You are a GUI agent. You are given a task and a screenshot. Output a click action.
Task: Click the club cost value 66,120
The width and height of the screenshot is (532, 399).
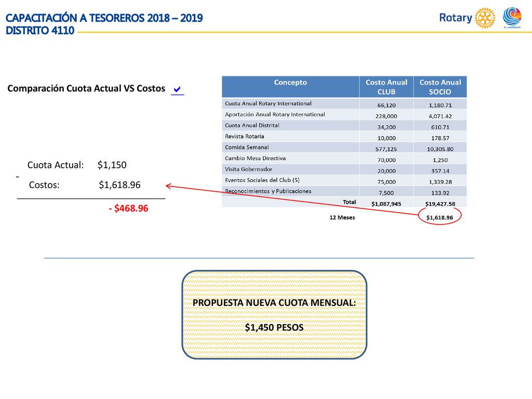pyautogui.click(x=387, y=105)
